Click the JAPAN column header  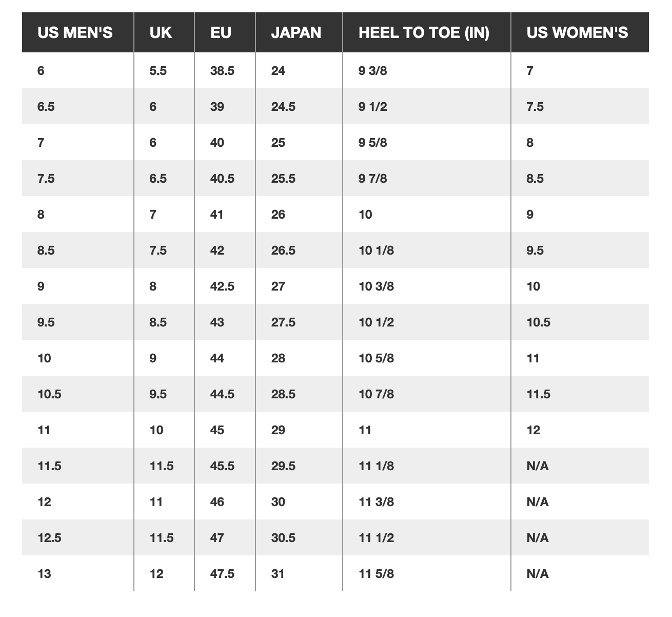[x=296, y=33]
